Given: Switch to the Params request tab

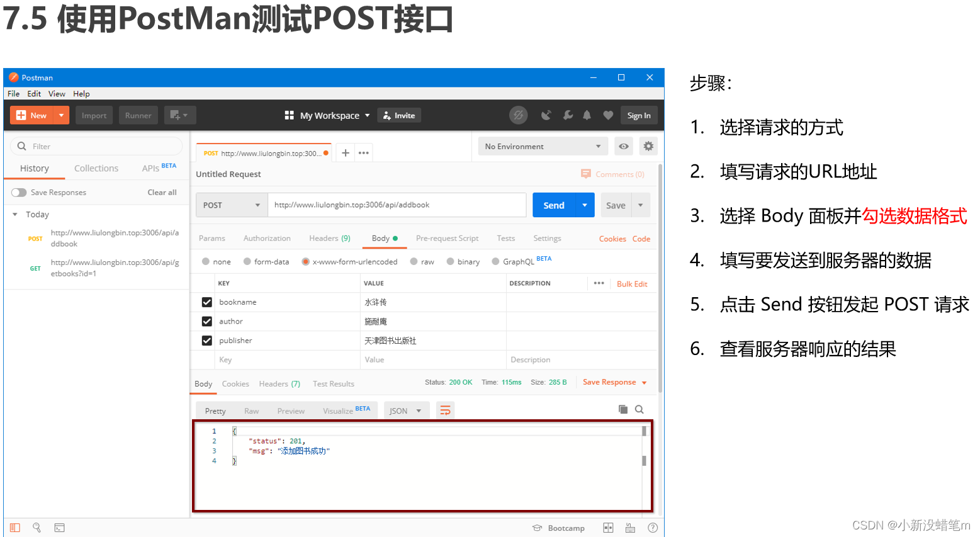Looking at the screenshot, I should pos(212,238).
